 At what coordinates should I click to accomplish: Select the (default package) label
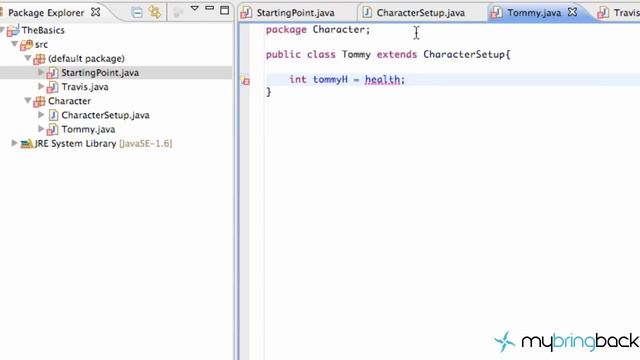click(86, 58)
